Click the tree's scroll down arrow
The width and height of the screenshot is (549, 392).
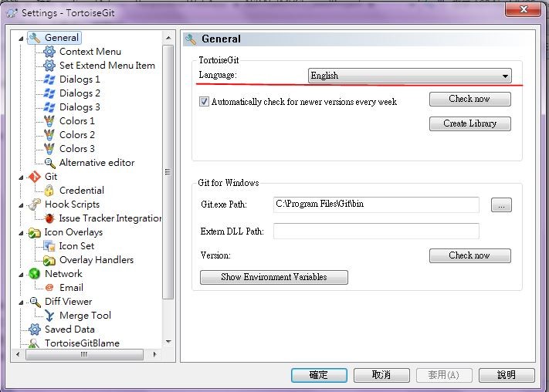click(x=168, y=342)
